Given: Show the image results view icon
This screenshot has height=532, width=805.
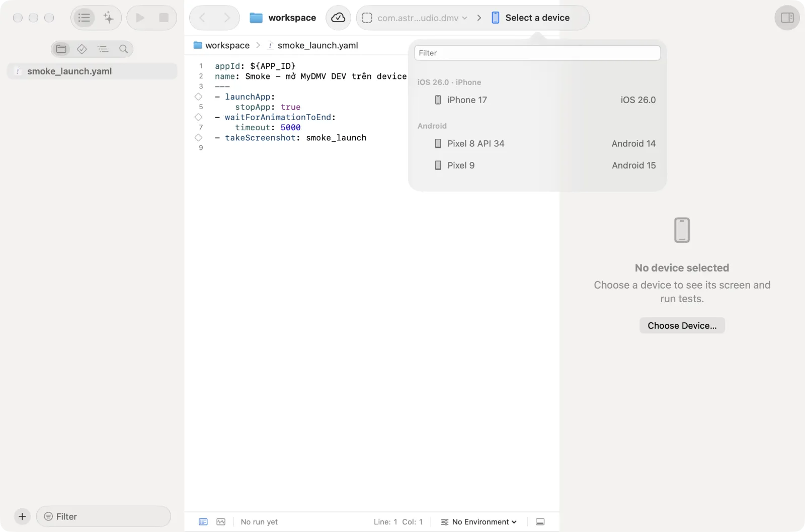Looking at the screenshot, I should (221, 522).
